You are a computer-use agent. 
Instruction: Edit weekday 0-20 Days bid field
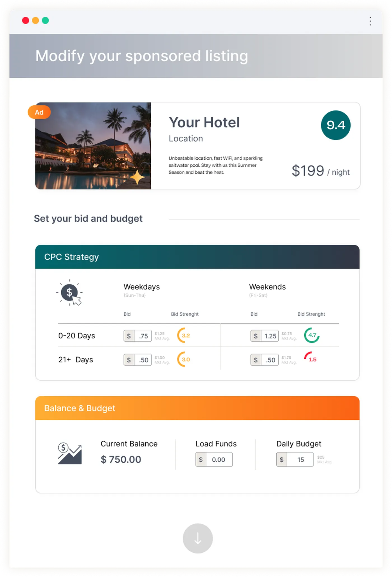coord(143,336)
